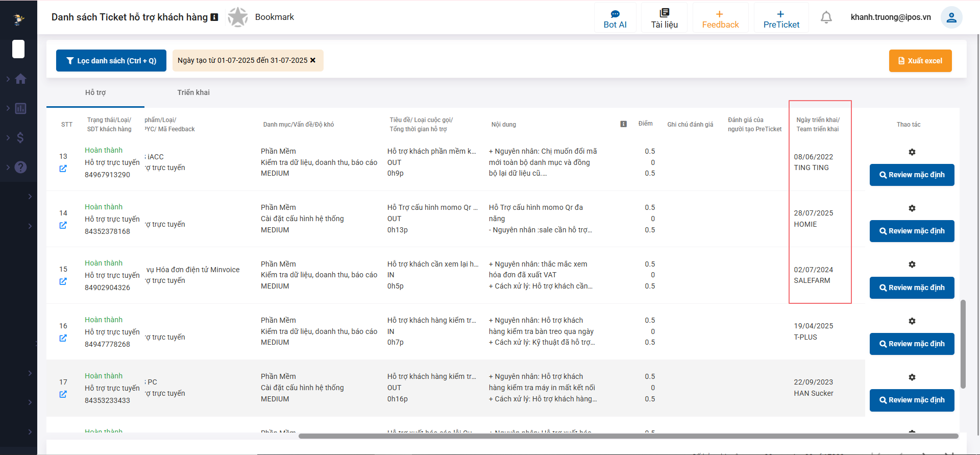Click the Ghi chú đánh giá column header
The width and height of the screenshot is (980, 455).
pos(690,125)
